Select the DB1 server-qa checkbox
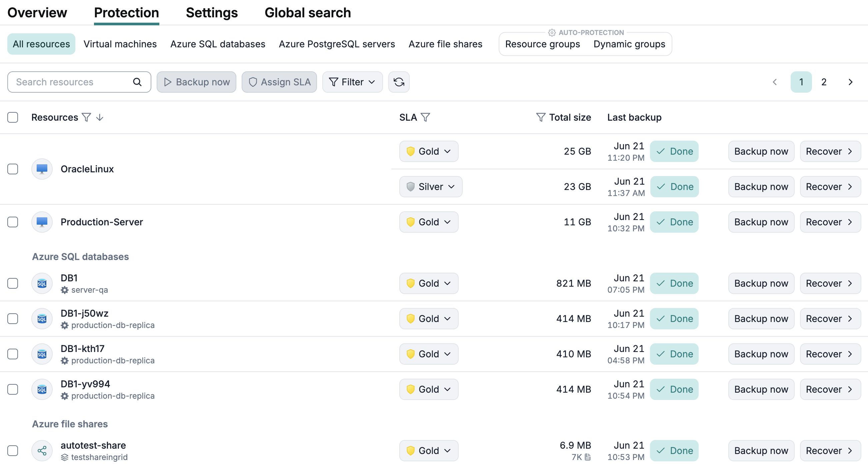Image resolution: width=868 pixels, height=468 pixels. [x=13, y=283]
